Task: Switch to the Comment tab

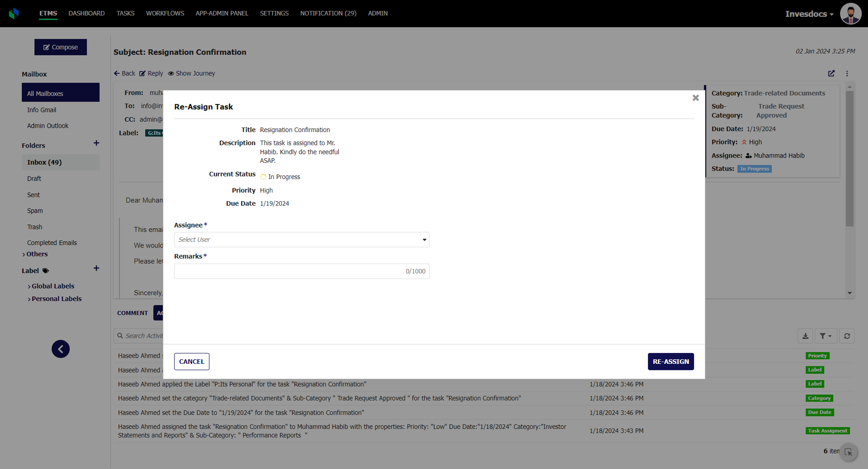Action: [132, 313]
